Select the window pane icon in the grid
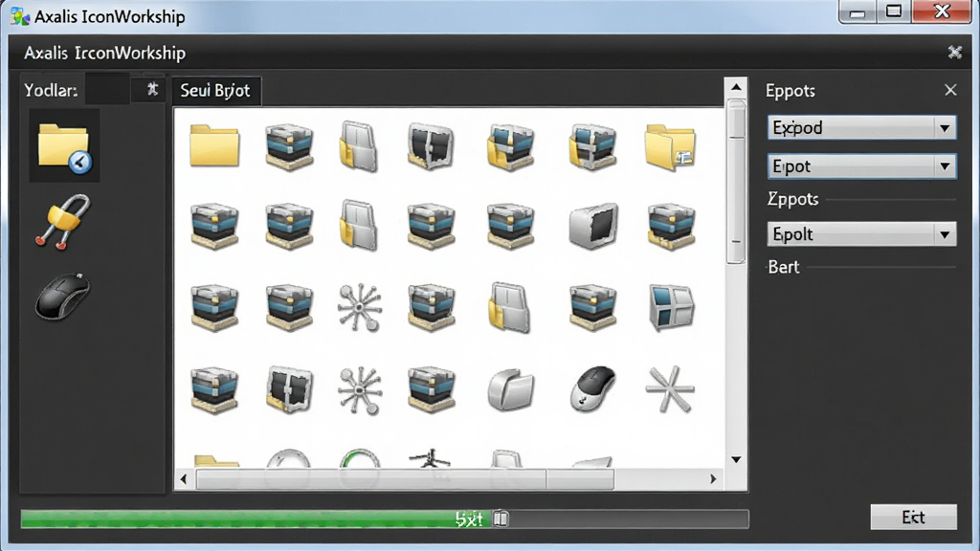This screenshot has width=980, height=551. [671, 307]
